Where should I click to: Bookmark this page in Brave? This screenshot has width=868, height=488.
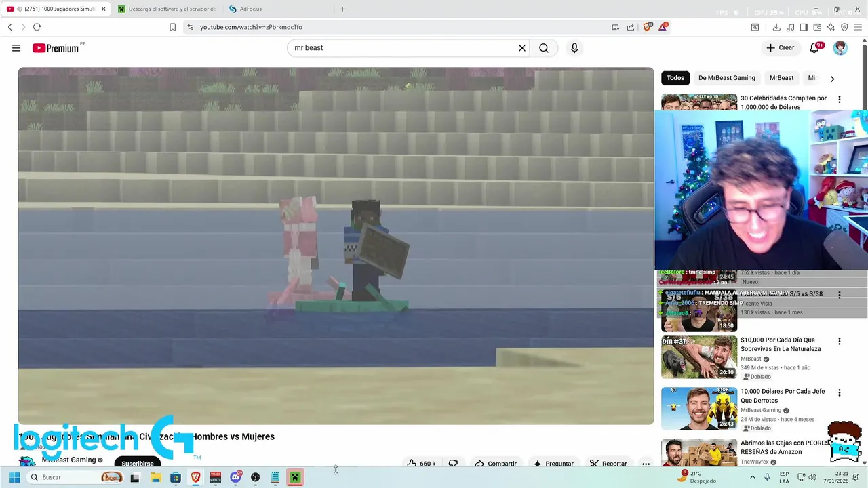pos(172,27)
